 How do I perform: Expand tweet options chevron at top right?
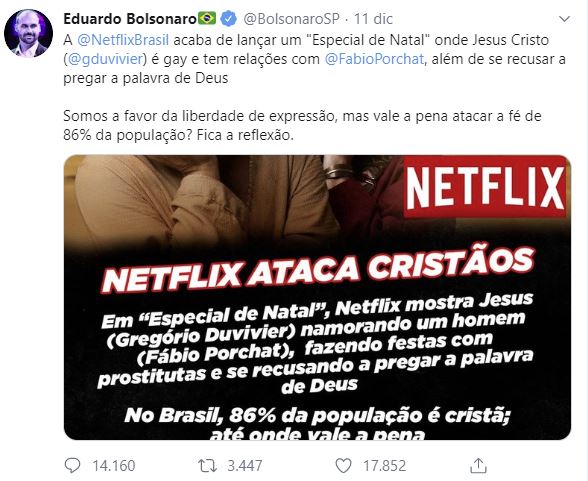click(564, 19)
